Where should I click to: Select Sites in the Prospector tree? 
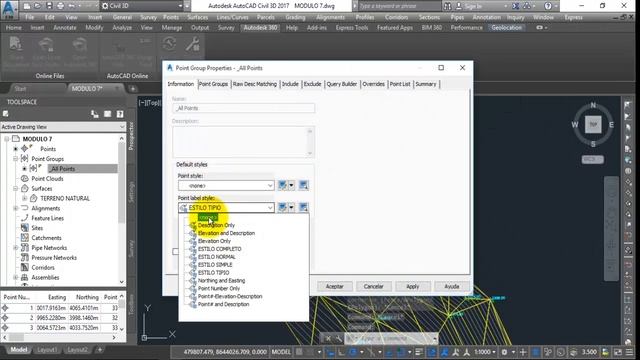[37, 228]
